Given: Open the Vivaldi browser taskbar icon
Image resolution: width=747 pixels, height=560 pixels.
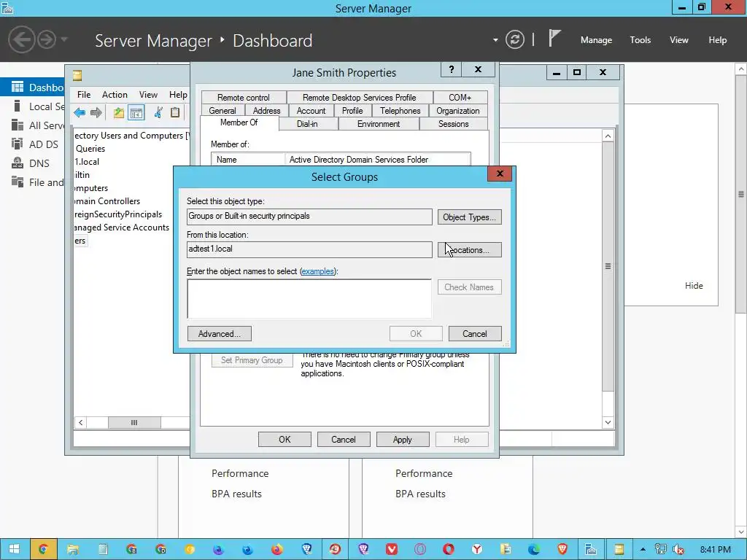Looking at the screenshot, I should (392, 549).
